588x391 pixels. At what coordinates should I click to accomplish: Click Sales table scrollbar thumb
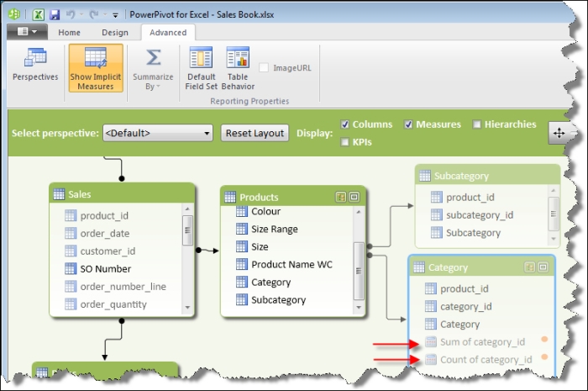pos(187,230)
